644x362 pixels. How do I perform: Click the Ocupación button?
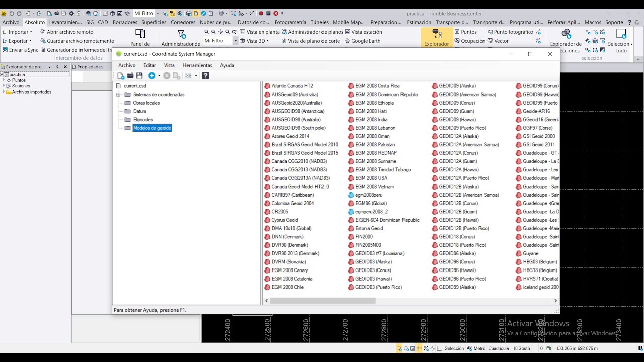(x=469, y=41)
